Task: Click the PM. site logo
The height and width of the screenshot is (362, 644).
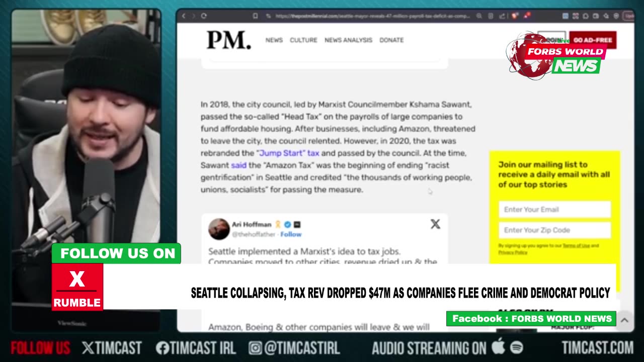Action: coord(228,40)
